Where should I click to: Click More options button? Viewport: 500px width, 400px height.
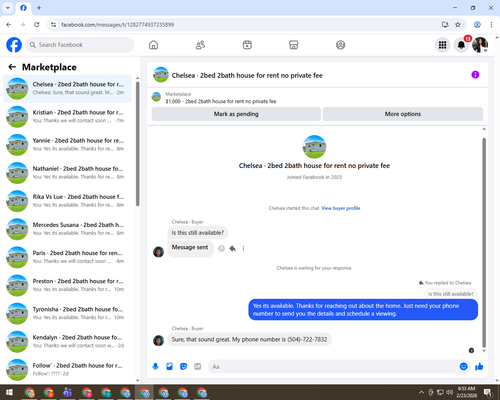click(403, 114)
